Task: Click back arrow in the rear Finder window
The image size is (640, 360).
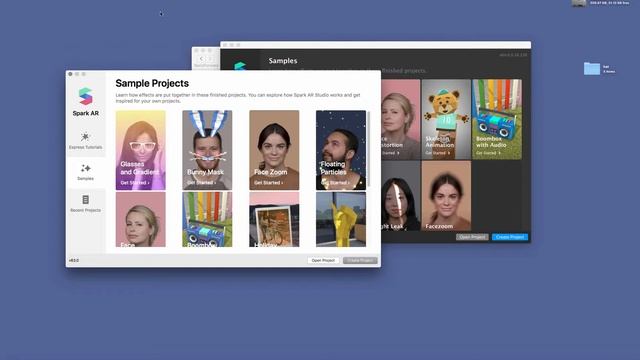Action: click(201, 59)
